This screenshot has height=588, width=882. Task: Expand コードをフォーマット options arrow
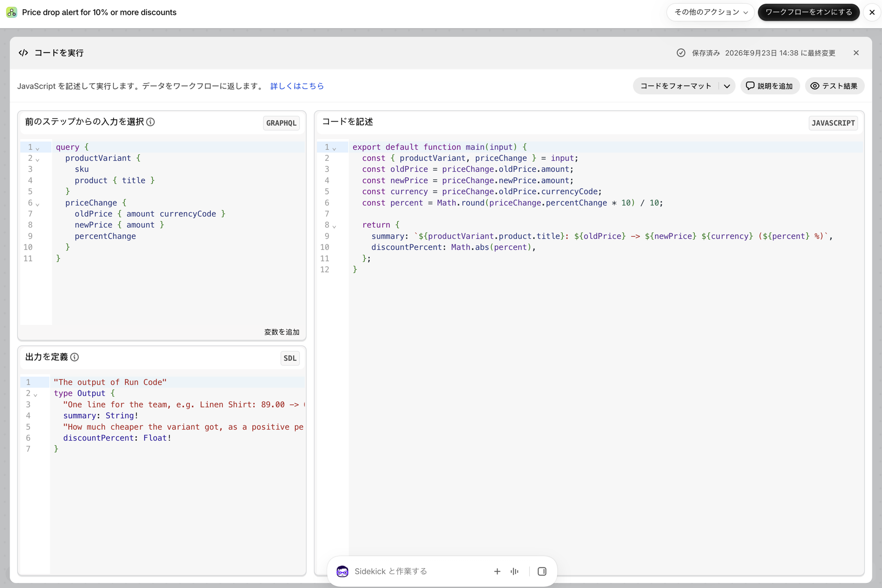727,86
